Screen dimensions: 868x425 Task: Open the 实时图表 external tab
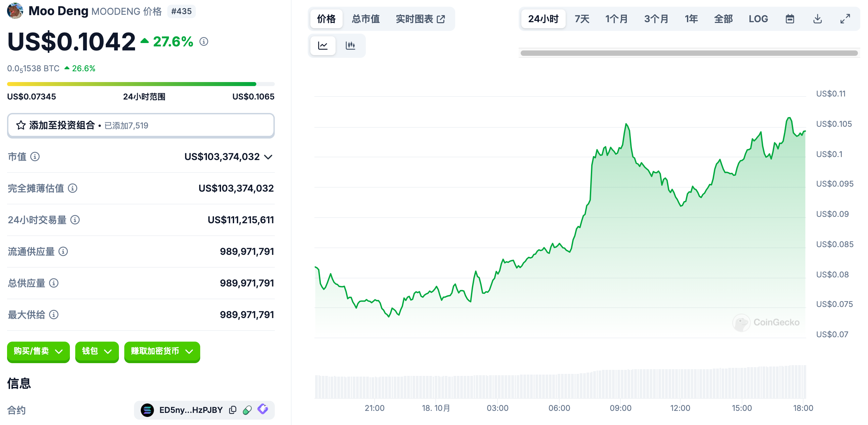(x=420, y=19)
